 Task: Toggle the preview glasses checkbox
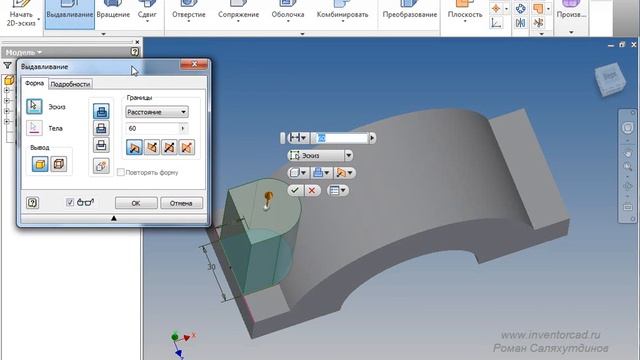pyautogui.click(x=70, y=202)
